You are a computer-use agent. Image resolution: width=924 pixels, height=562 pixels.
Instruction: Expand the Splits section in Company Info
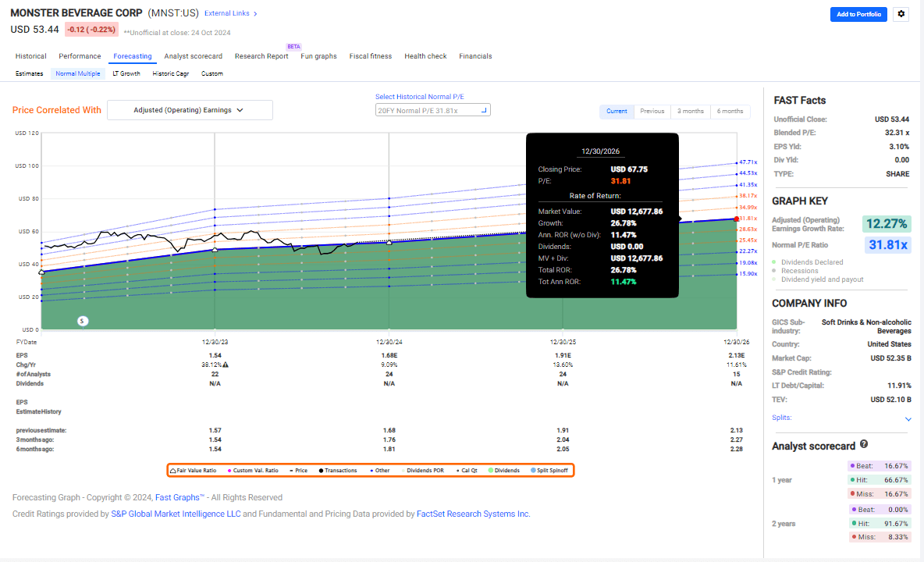[x=908, y=418]
